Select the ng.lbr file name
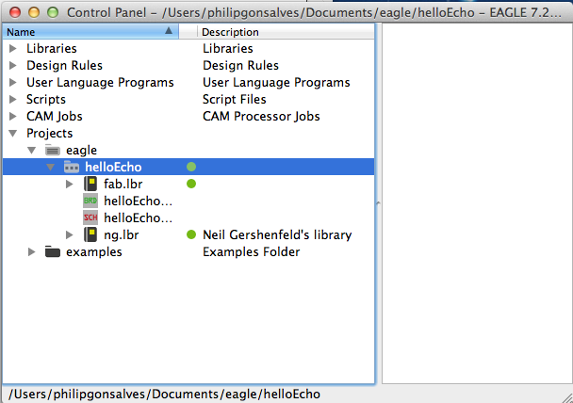 [x=121, y=235]
